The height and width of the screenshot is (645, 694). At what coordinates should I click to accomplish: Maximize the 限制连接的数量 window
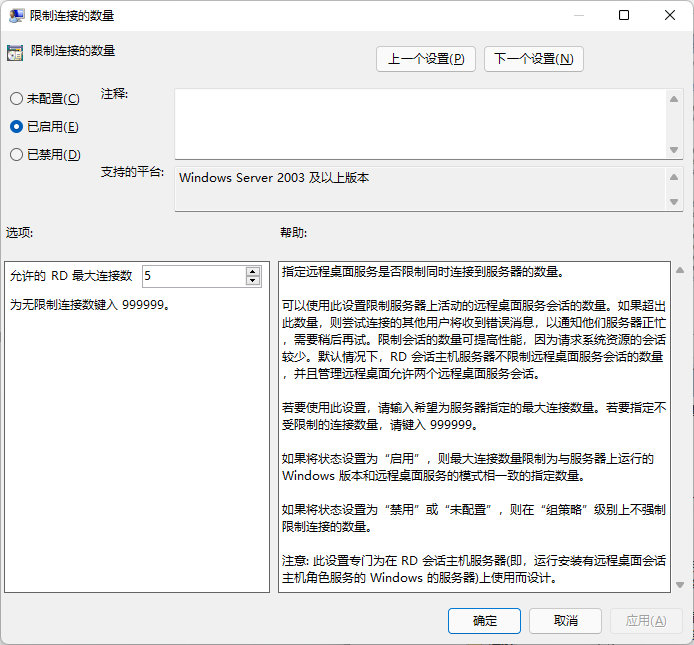pyautogui.click(x=624, y=15)
